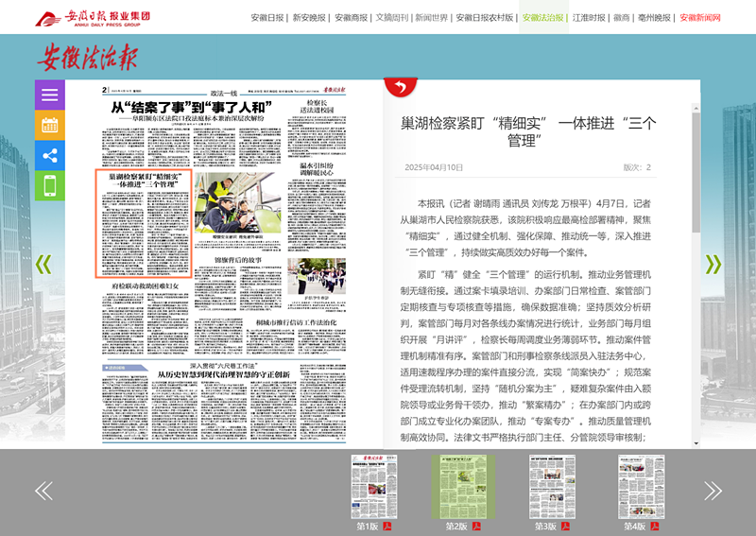Open article 漏水引纠纷 调解暖民心
Image resolution: width=756 pixels, height=536 pixels.
pos(317,169)
